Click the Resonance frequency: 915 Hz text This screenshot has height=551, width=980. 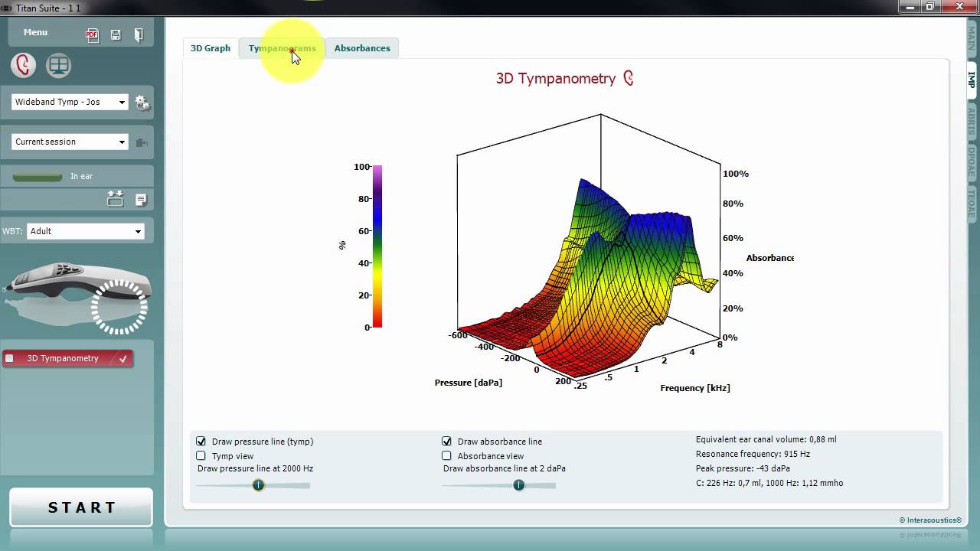click(x=753, y=454)
